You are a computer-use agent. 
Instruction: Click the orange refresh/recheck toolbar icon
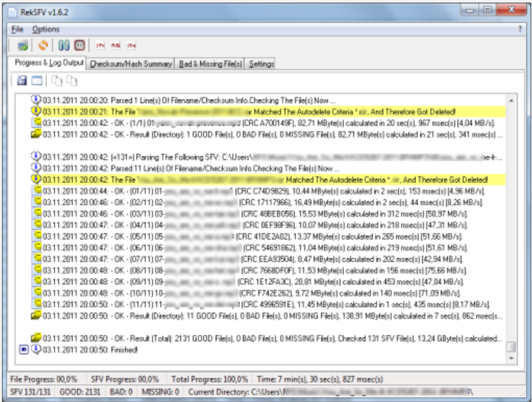point(43,45)
